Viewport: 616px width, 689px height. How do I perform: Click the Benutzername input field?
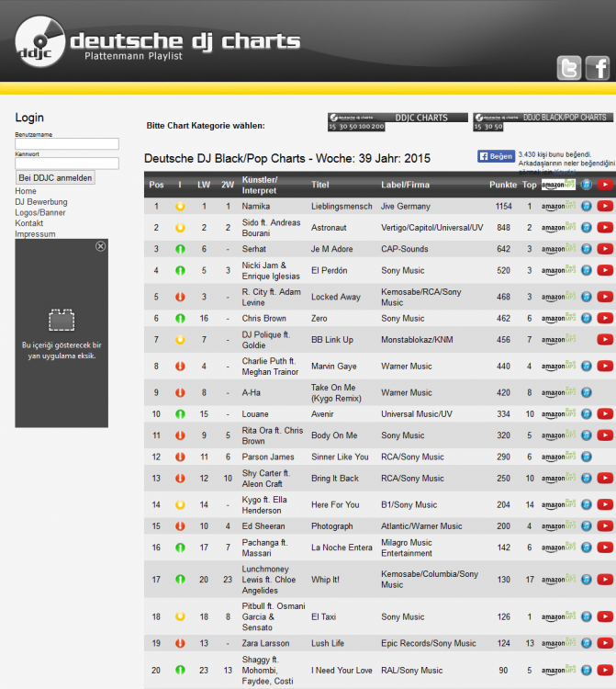pyautogui.click(x=67, y=143)
